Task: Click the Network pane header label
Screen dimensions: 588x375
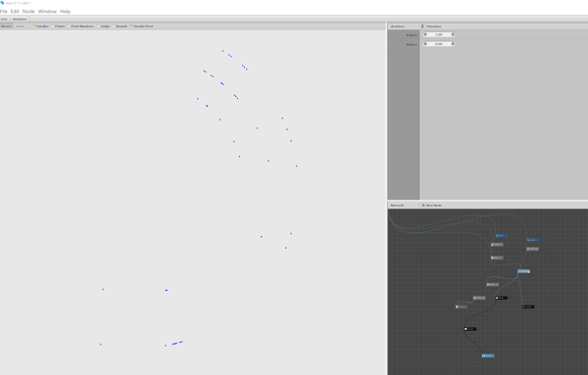Action: point(397,206)
